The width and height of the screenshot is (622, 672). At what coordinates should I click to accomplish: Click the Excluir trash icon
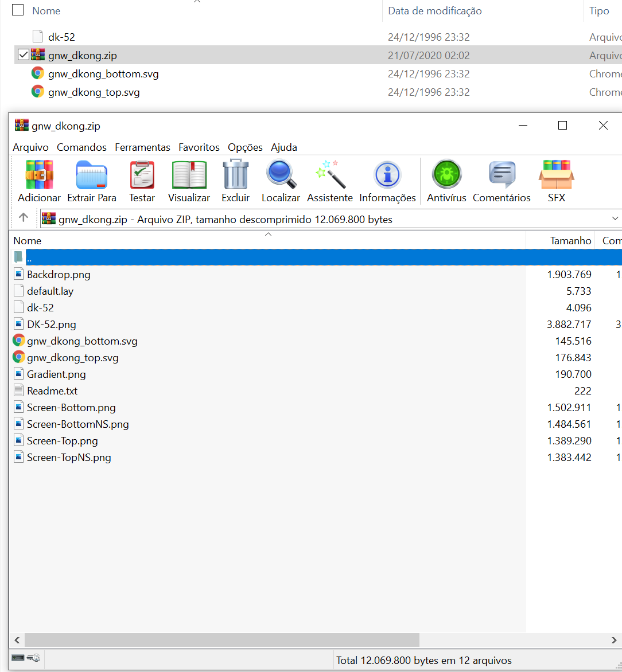(235, 174)
